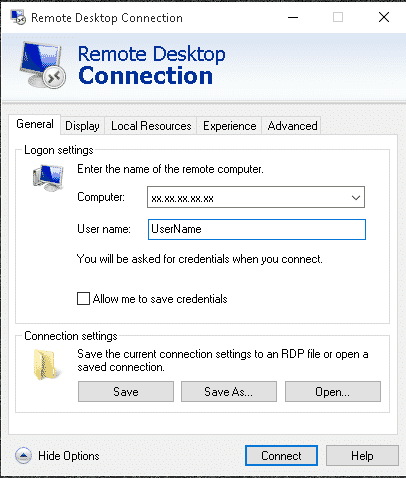Close the Remote Desktop Connection window
The height and width of the screenshot is (478, 406).
[x=384, y=17]
